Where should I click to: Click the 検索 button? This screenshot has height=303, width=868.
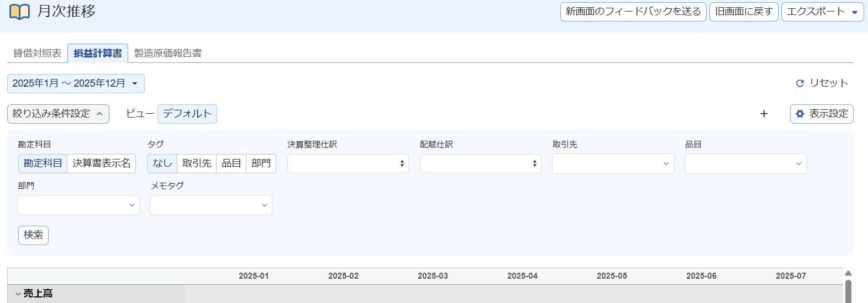coord(33,235)
